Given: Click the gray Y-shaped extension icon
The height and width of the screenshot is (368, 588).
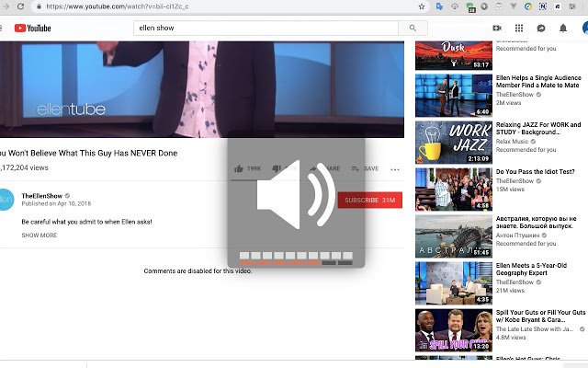Looking at the screenshot, I should 514,6.
